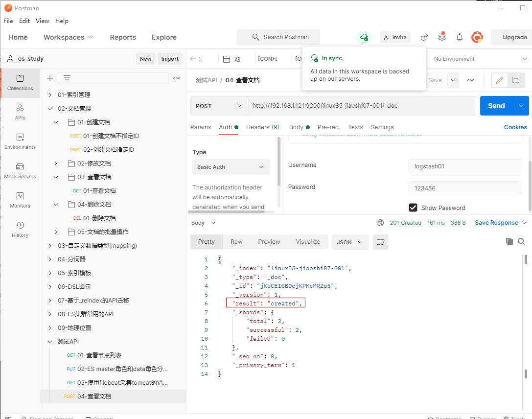Screen dimensions: 532x419
Task: Uncheck the Show Password checkbox
Action: coord(413,208)
